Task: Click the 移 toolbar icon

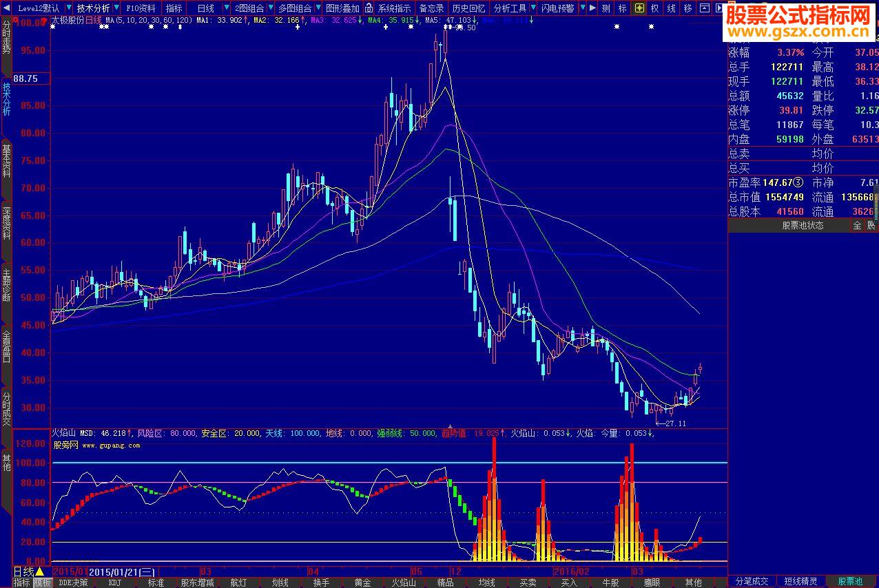Action: 687,8
